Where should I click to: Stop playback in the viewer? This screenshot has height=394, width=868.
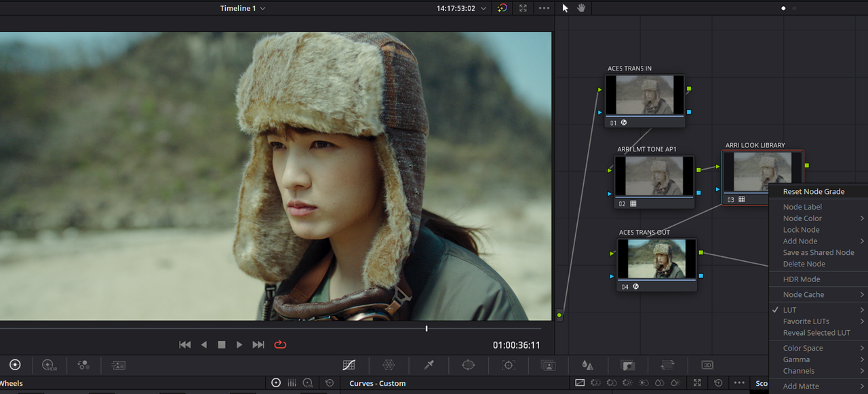[221, 344]
